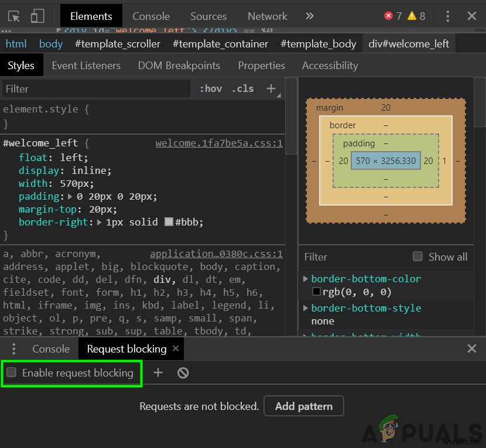Select the inspect element picker icon
486x448 pixels.
tap(14, 16)
